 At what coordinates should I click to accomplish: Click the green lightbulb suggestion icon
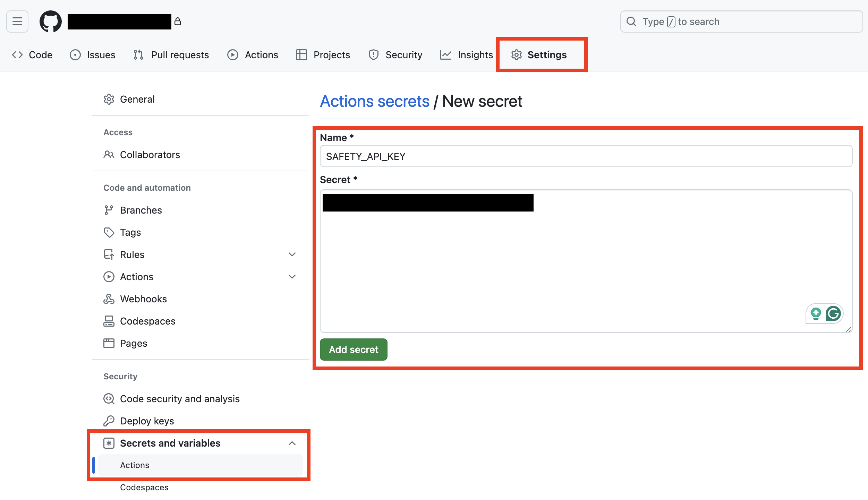pyautogui.click(x=816, y=314)
